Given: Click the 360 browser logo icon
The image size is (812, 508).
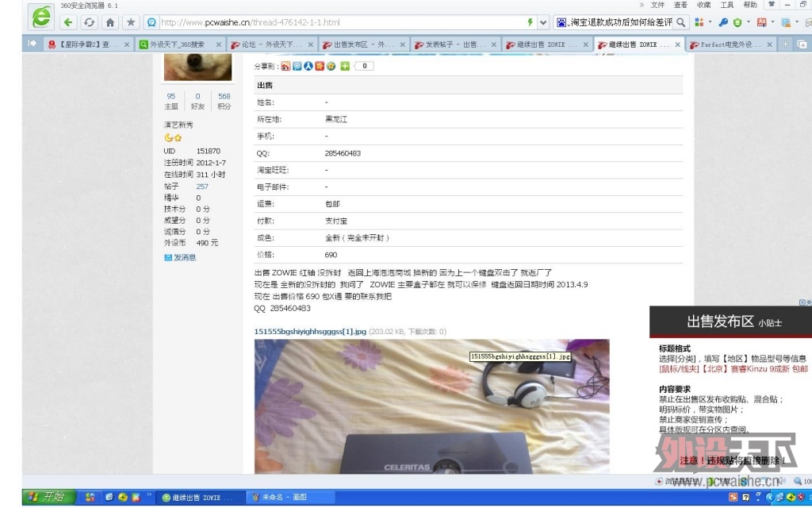Looking at the screenshot, I should (x=41, y=17).
